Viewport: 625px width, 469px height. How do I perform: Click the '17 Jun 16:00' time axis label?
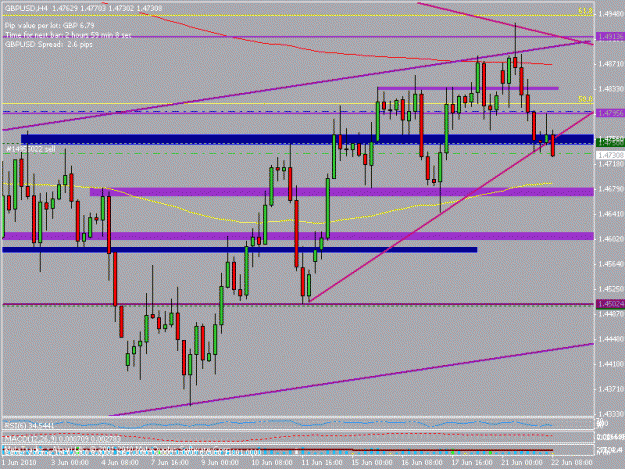pyautogui.click(x=472, y=463)
